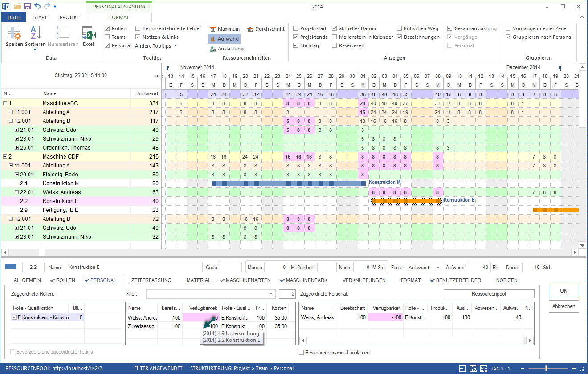
Task: Select Durchschnitt resource unit
Action: [265, 29]
